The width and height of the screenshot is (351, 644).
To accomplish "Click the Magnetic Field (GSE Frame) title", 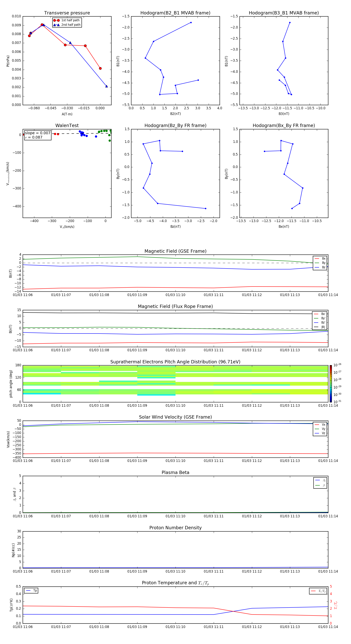I will pyautogui.click(x=175, y=251).
